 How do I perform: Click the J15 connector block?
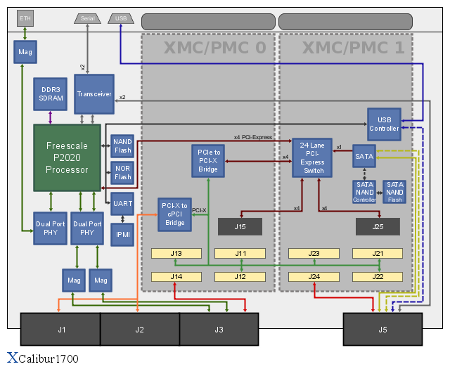click(240, 227)
